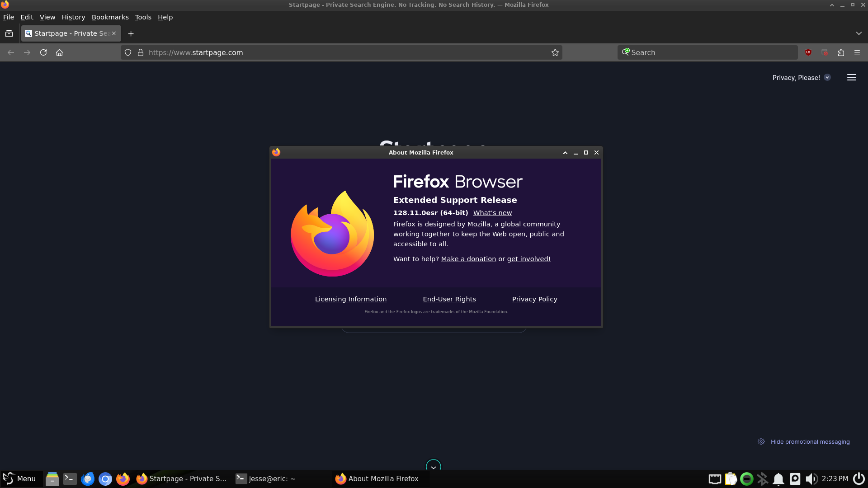Open the File menu
Screen dimensions: 868x488
9,17
